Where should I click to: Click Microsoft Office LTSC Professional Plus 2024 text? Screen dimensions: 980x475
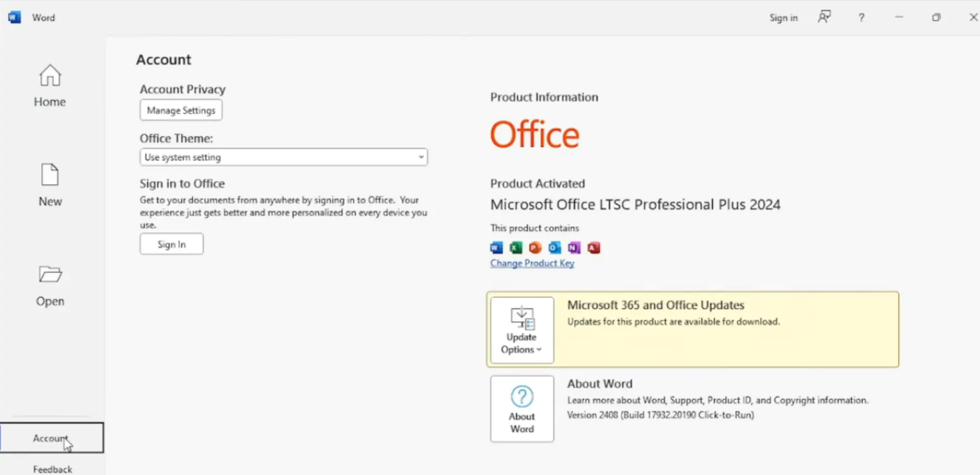pos(635,204)
